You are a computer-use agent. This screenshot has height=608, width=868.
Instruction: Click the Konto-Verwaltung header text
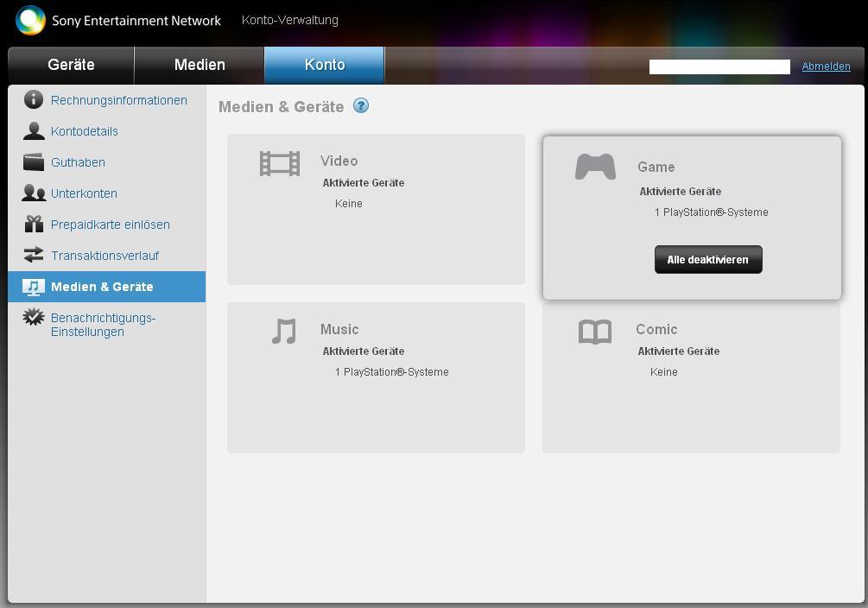click(x=290, y=20)
